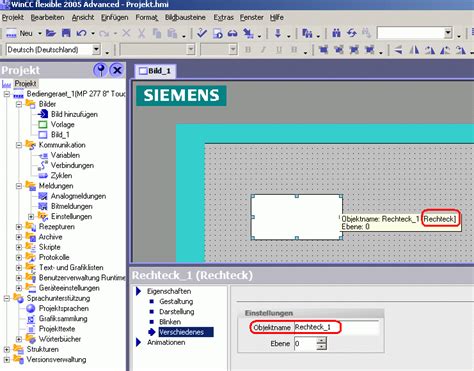Open the Projekt menu
This screenshot has width=474, height=371.
[13, 17]
